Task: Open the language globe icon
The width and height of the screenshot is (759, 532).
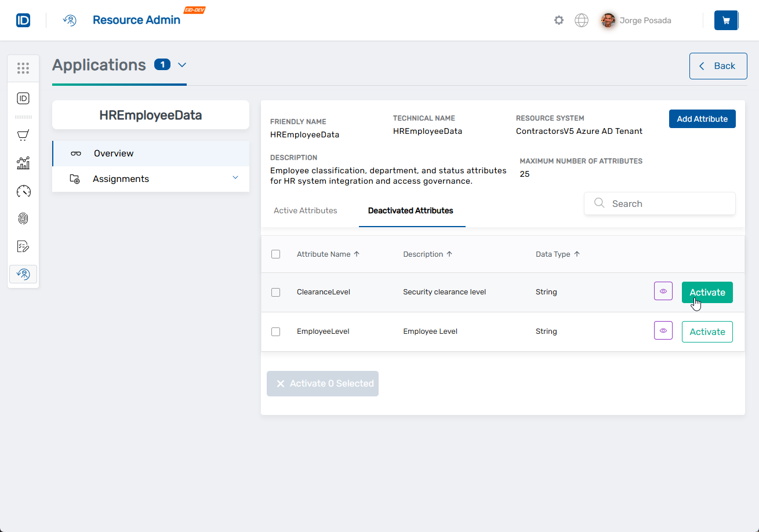Action: click(x=581, y=20)
